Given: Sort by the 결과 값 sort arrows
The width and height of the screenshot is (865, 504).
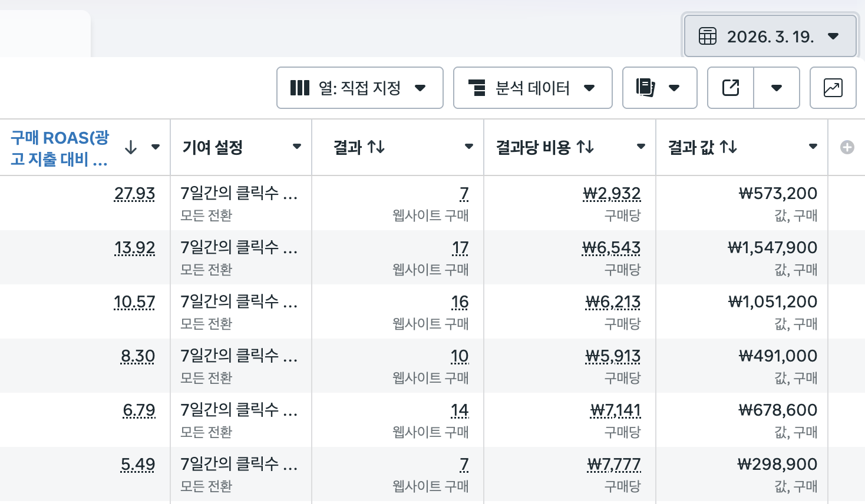Looking at the screenshot, I should pos(728,147).
